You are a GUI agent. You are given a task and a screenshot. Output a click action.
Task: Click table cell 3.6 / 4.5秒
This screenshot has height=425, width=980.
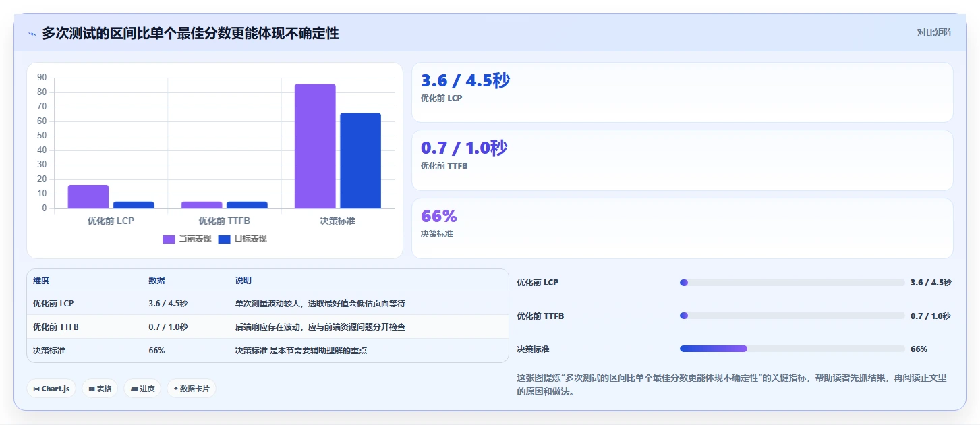(168, 304)
